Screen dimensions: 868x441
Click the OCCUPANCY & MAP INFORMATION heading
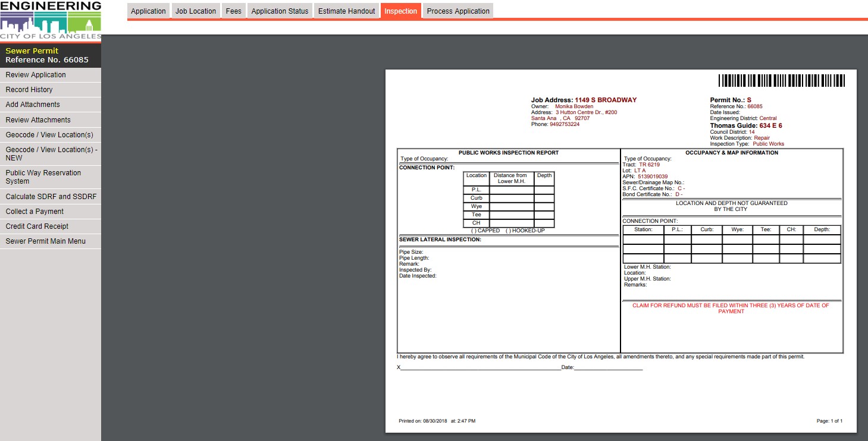(732, 153)
